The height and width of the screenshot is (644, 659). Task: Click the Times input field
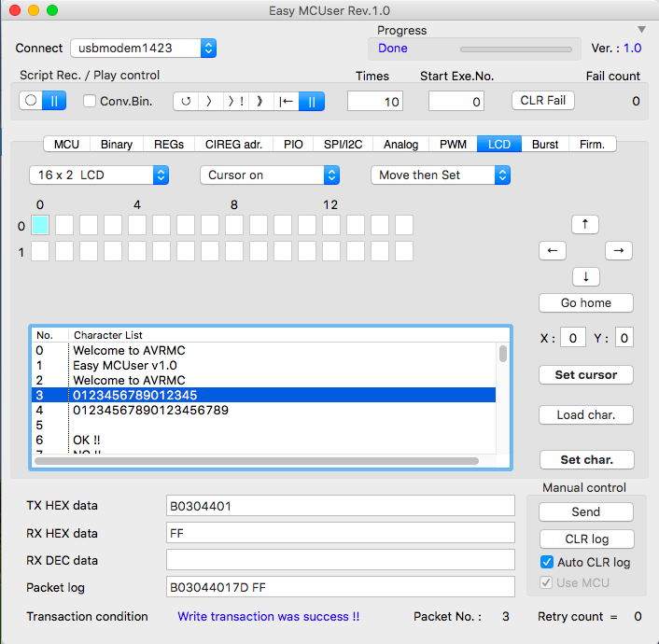375,102
